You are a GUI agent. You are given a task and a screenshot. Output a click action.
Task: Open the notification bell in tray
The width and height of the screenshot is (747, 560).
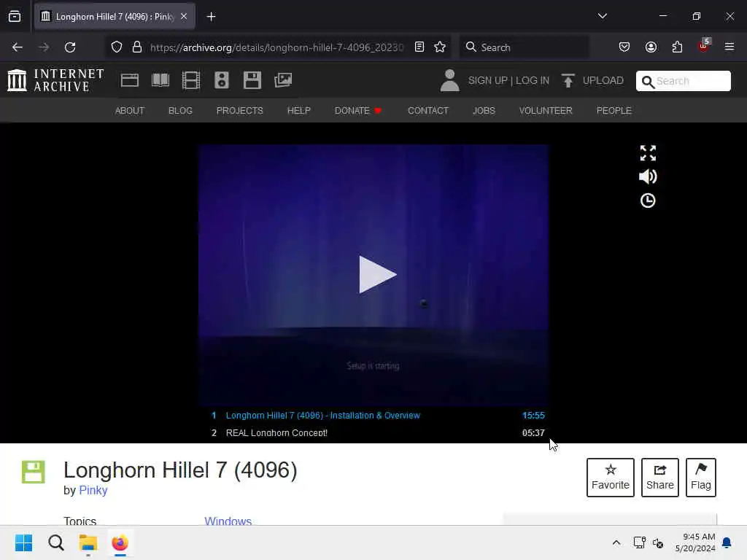click(727, 542)
